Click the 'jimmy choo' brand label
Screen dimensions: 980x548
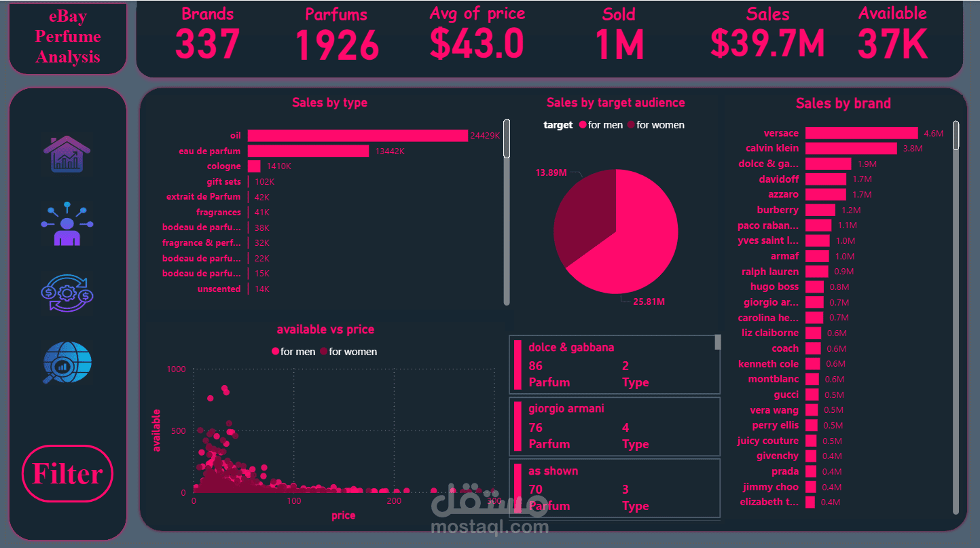click(771, 487)
